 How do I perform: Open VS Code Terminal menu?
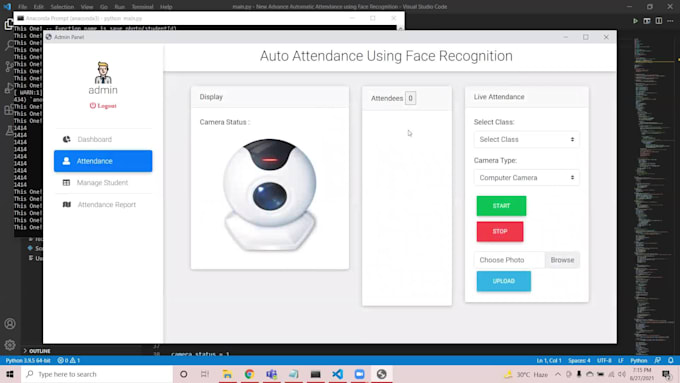pyautogui.click(x=142, y=7)
